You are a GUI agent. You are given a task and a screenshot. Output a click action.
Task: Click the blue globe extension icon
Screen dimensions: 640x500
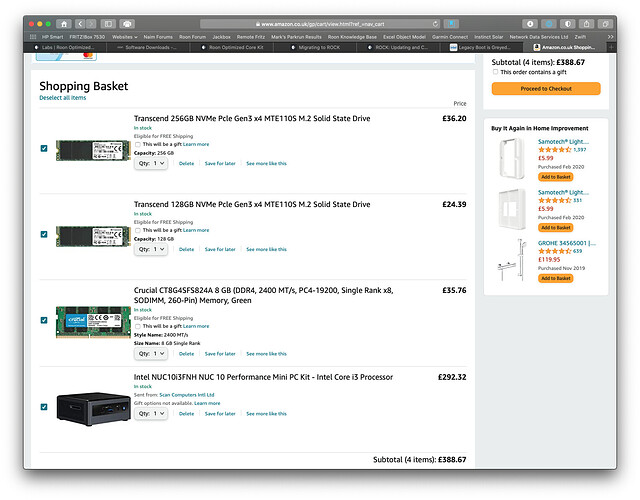point(549,24)
